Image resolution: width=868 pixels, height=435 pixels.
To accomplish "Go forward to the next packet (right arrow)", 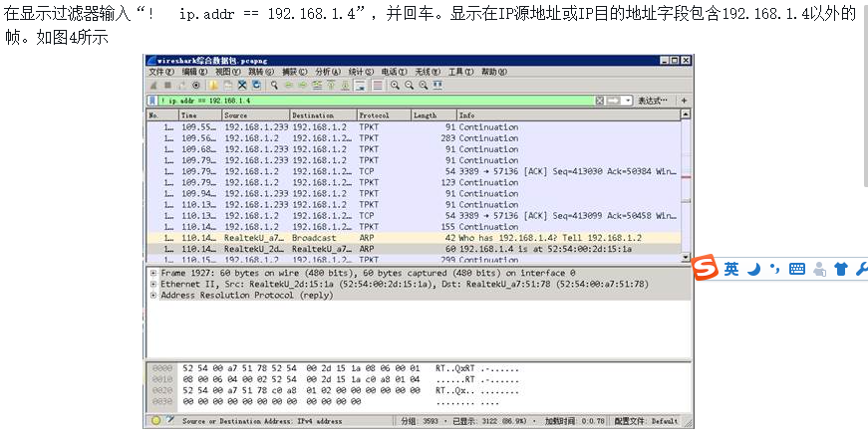I will pyautogui.click(x=303, y=86).
